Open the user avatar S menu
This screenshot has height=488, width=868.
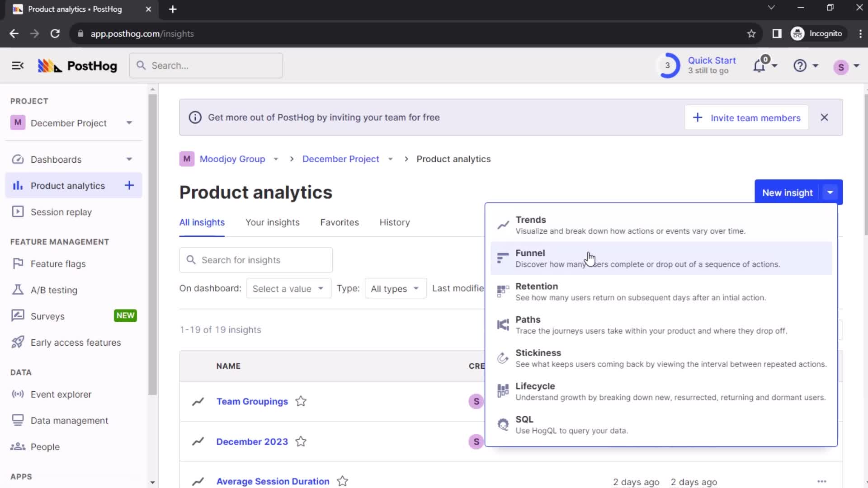(841, 67)
